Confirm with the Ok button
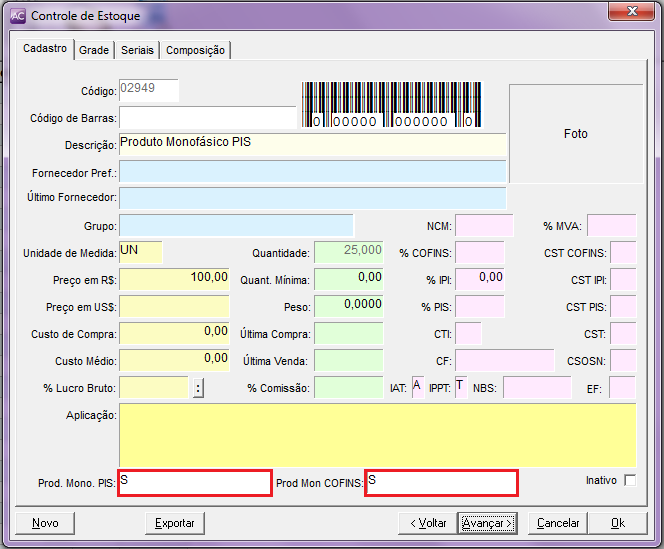Viewport: 664px width, 549px height. pyautogui.click(x=618, y=523)
